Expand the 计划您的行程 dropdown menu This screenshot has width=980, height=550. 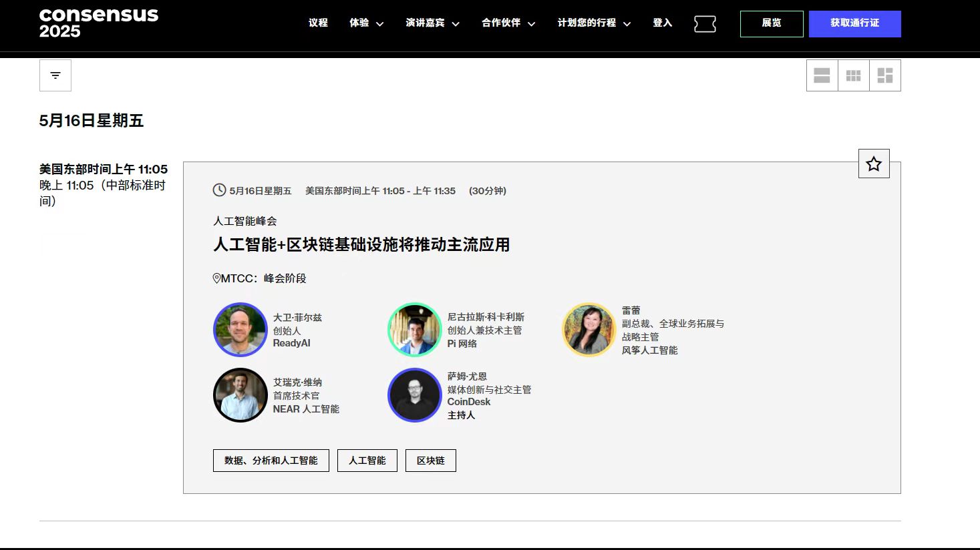coord(594,23)
